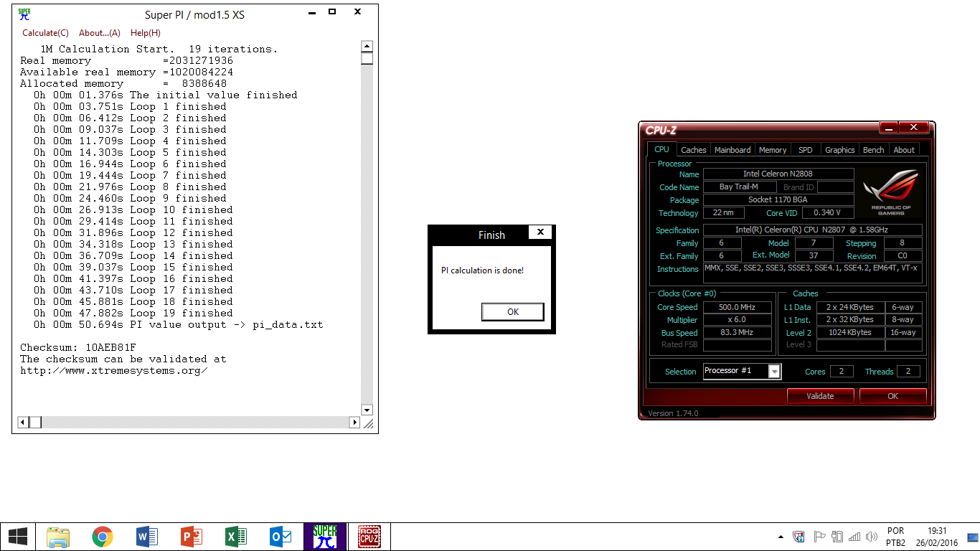Screen dimensions: 980x551
Task: Click the Instructions MMX, SSE list
Action: tap(813, 273)
